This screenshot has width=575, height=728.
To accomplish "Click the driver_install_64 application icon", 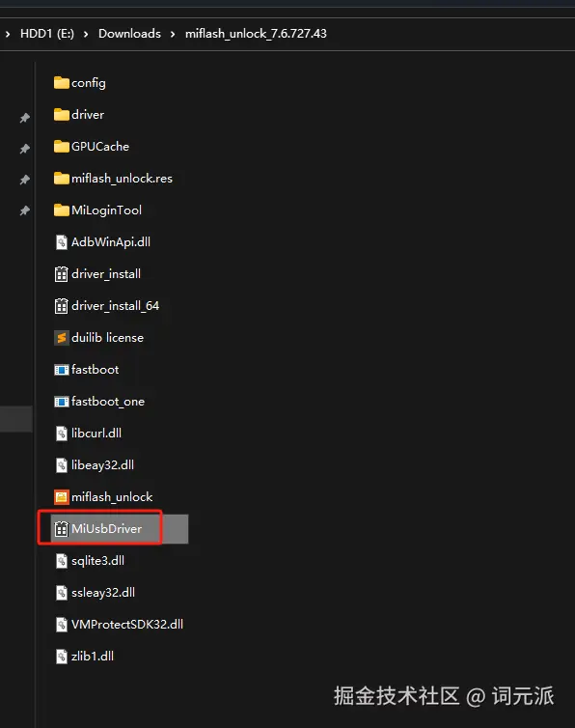I will point(61,306).
